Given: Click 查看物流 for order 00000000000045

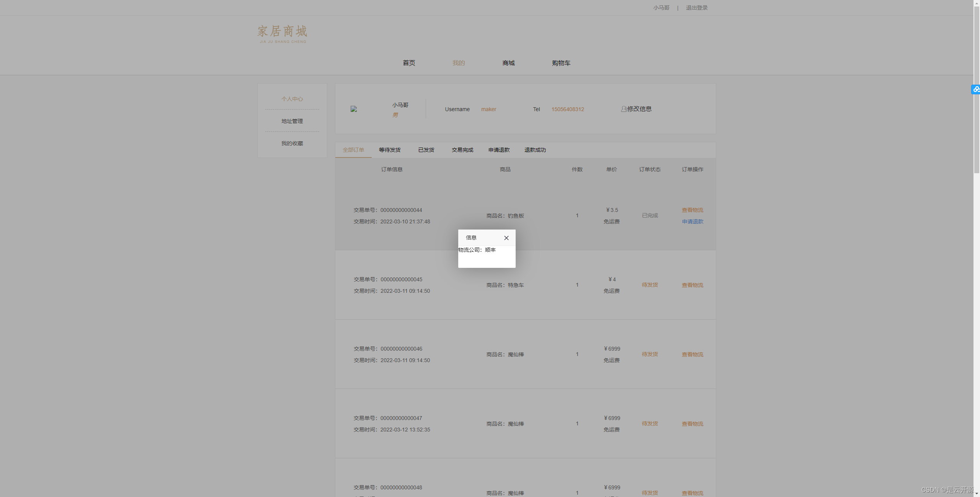Looking at the screenshot, I should click(x=692, y=285).
